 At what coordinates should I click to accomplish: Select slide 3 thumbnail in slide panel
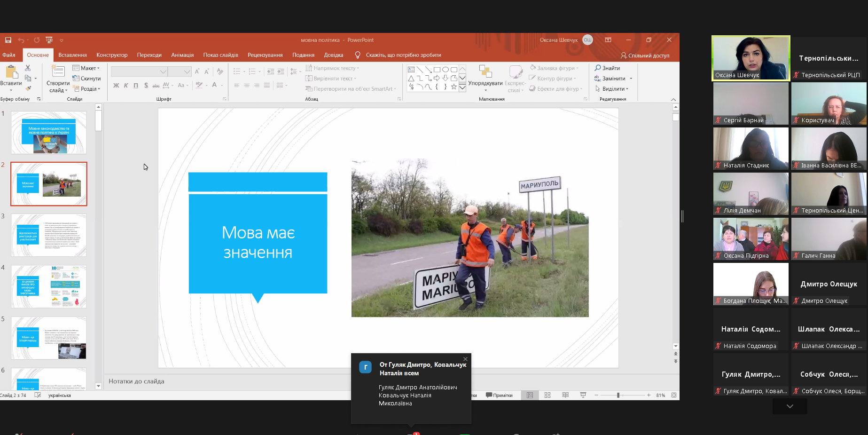tap(49, 235)
